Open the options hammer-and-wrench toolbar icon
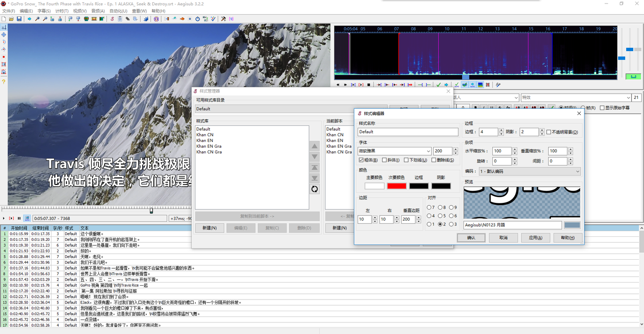 [x=224, y=19]
